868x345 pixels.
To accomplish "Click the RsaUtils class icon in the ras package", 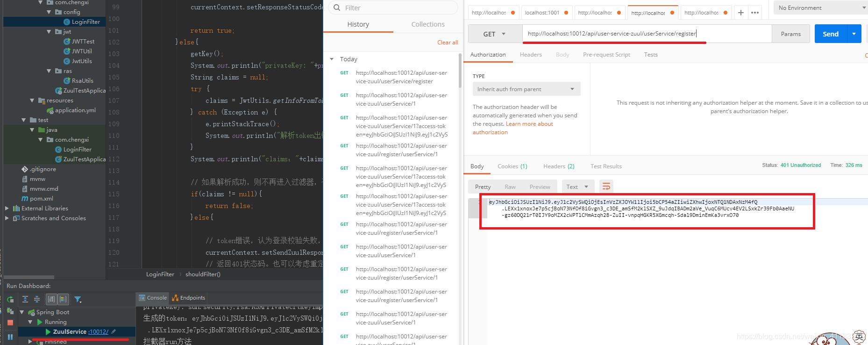I will click(67, 81).
